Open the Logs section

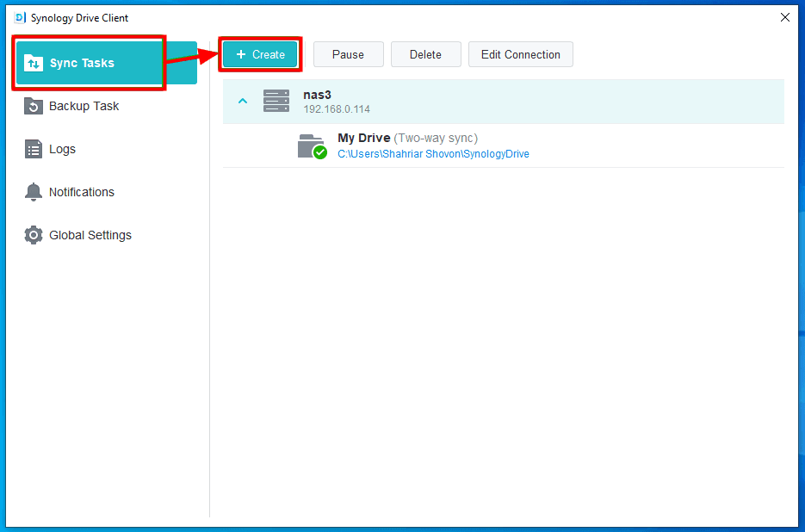tap(106, 149)
